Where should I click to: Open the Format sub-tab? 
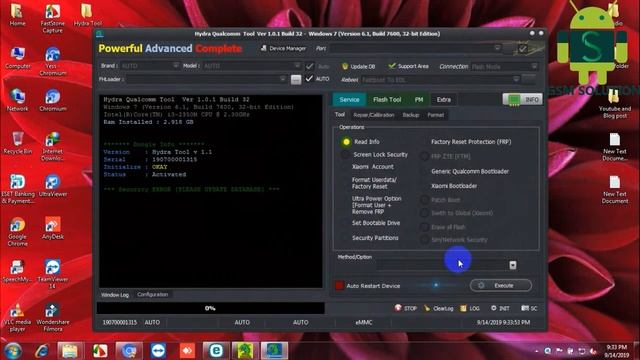tap(436, 115)
